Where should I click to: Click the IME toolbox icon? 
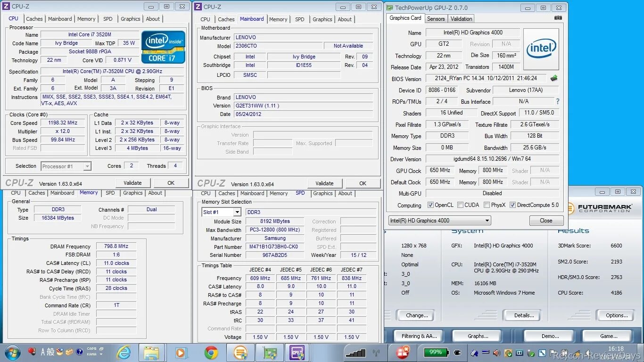point(69,352)
